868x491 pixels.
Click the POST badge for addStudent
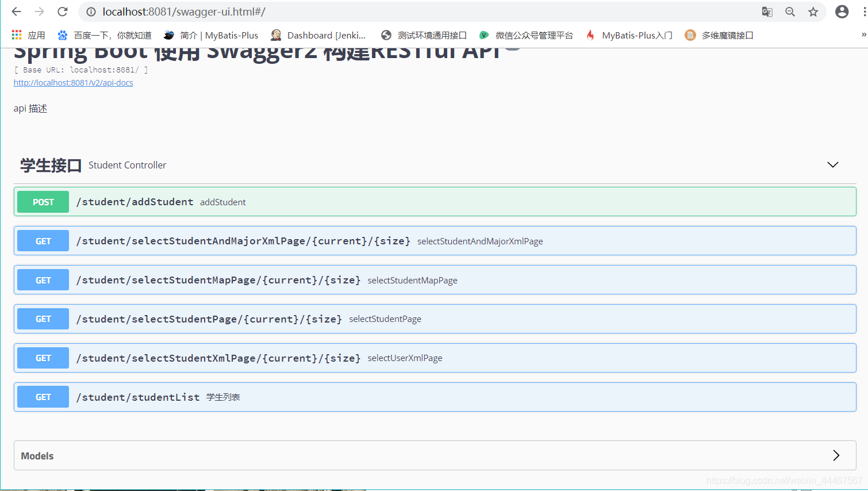[43, 202]
